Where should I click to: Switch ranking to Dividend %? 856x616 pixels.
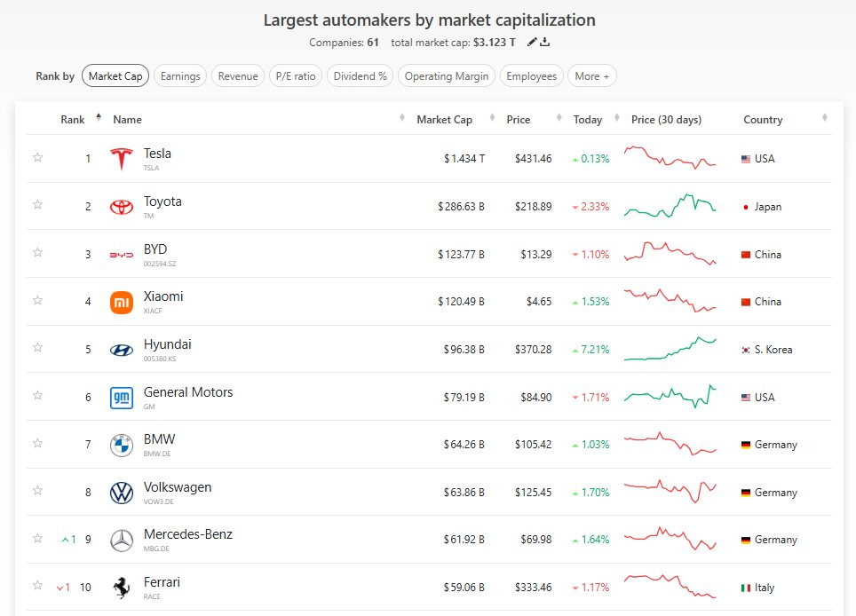(x=359, y=76)
